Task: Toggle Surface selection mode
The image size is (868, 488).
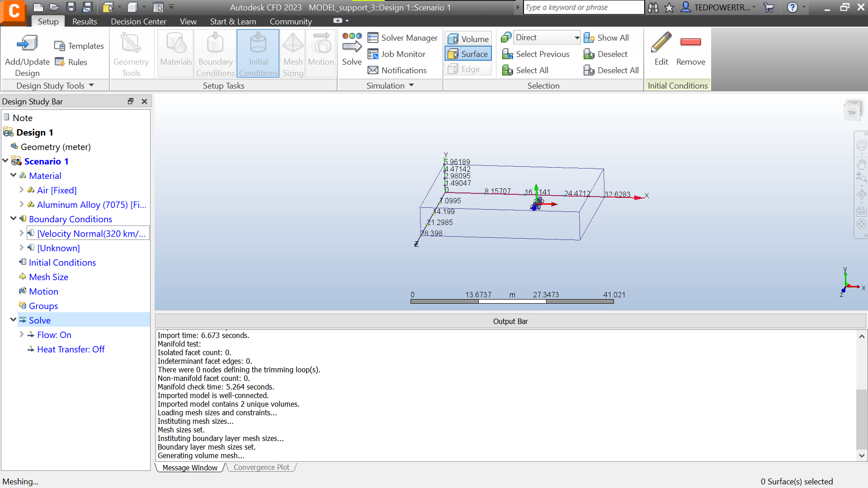Action: [468, 54]
